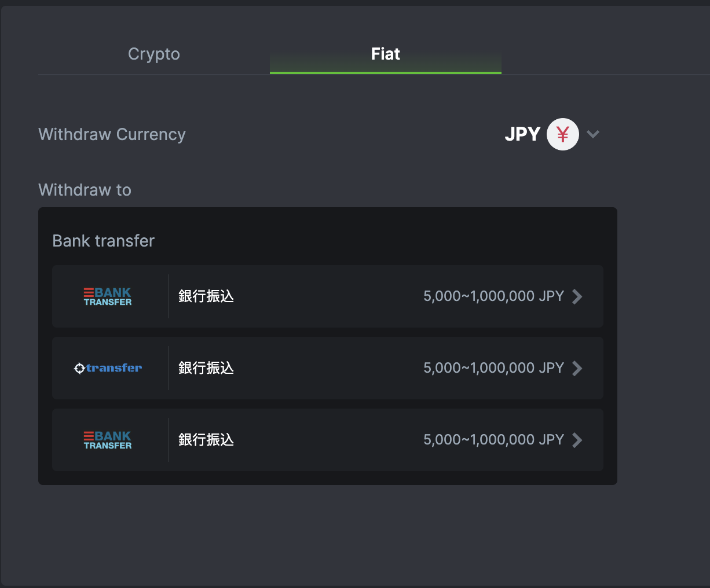Switch to the Crypto tab

[x=154, y=54]
